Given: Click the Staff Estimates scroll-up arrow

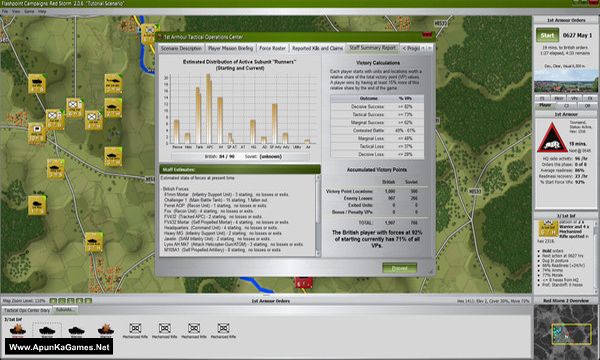Looking at the screenshot, I should coord(318,178).
